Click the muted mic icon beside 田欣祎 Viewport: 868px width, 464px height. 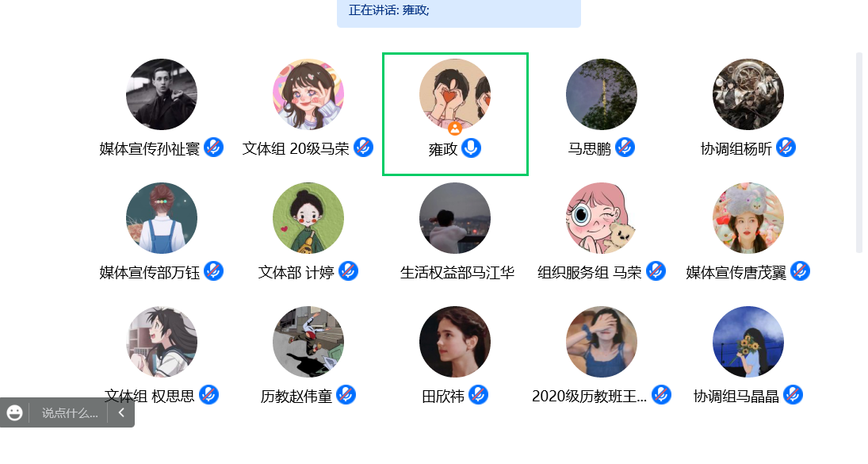point(478,395)
